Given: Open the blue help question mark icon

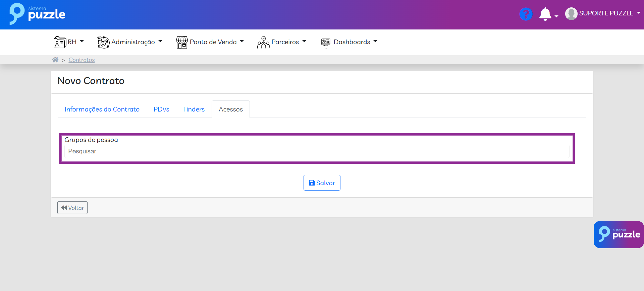Looking at the screenshot, I should [x=526, y=14].
